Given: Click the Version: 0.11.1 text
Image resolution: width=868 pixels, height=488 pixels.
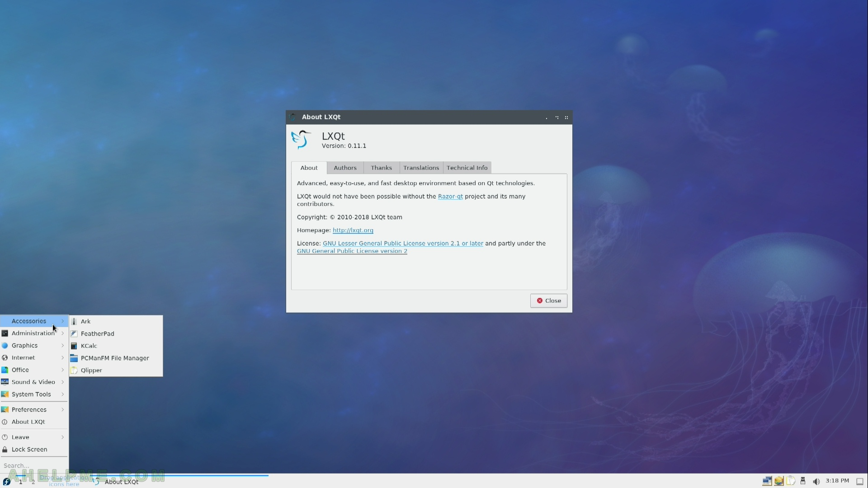Looking at the screenshot, I should point(344,146).
